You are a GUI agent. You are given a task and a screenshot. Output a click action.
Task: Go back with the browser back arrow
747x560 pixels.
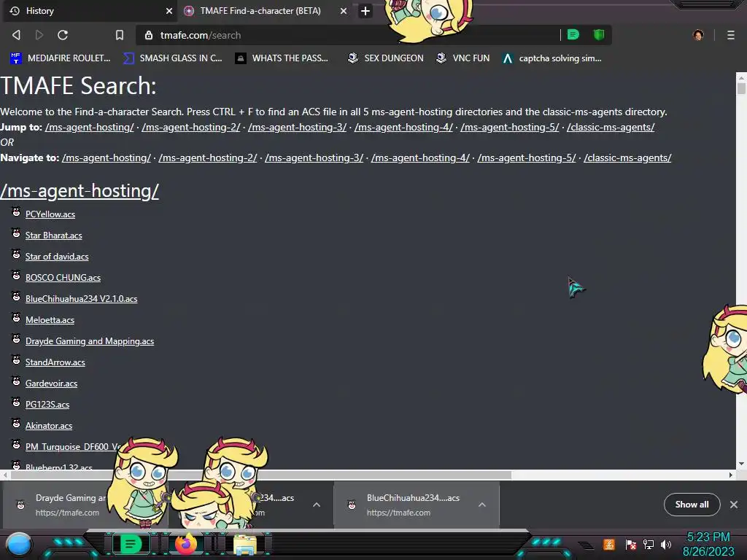click(x=16, y=35)
